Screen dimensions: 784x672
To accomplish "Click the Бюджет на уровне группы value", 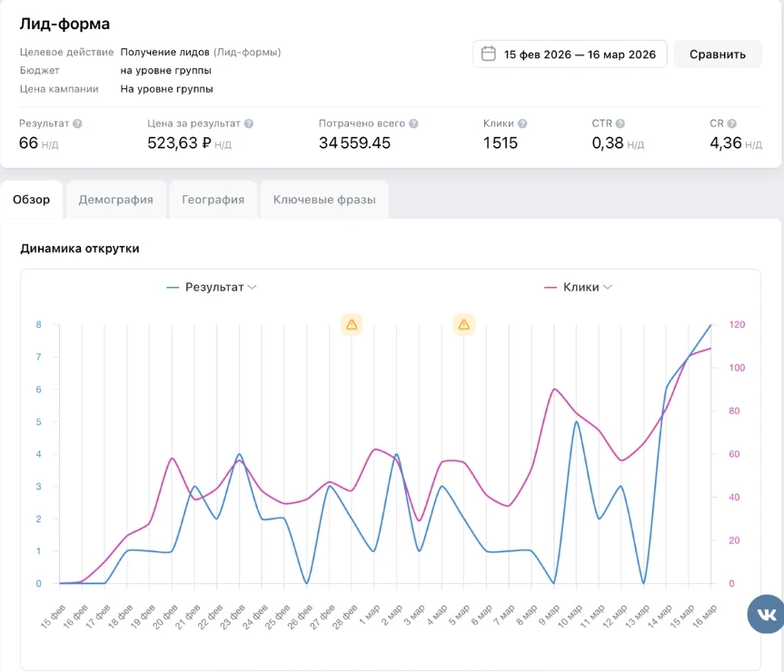I will click(165, 71).
